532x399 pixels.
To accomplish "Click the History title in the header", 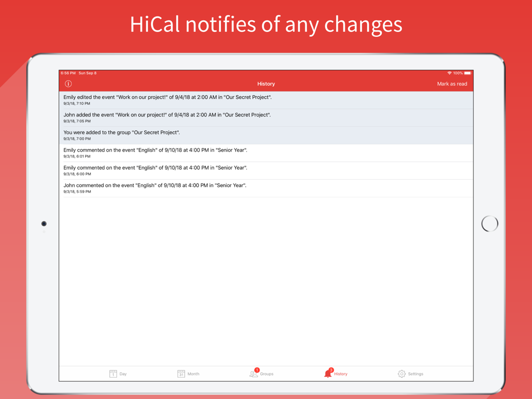I will point(266,84).
